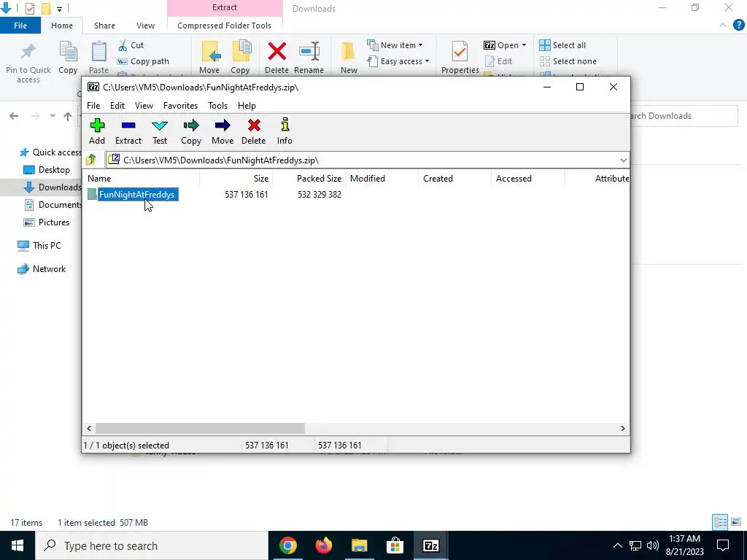Click Pin to Quick access in Explorer
747x560 pixels.
point(28,63)
